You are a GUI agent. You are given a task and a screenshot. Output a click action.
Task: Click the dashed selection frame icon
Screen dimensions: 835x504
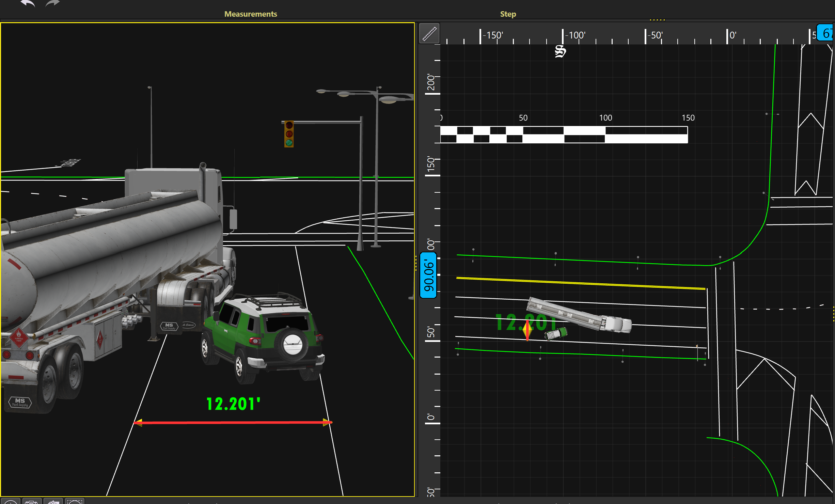coord(75,502)
